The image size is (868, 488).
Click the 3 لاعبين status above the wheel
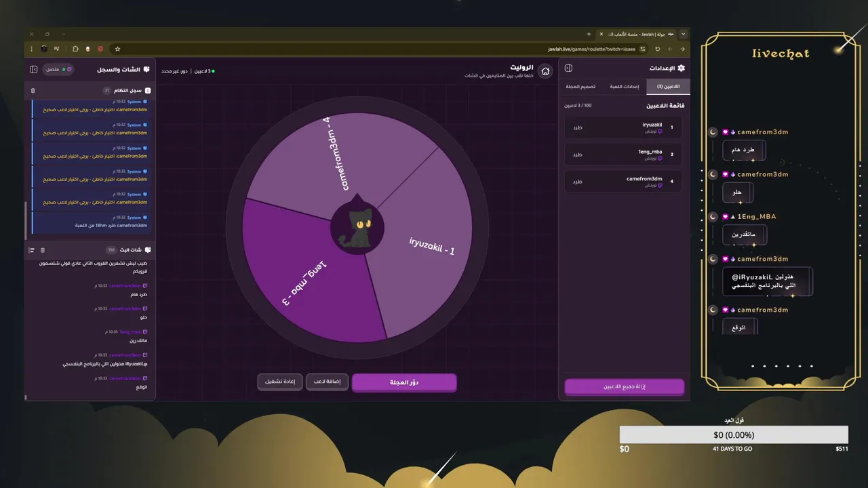204,71
